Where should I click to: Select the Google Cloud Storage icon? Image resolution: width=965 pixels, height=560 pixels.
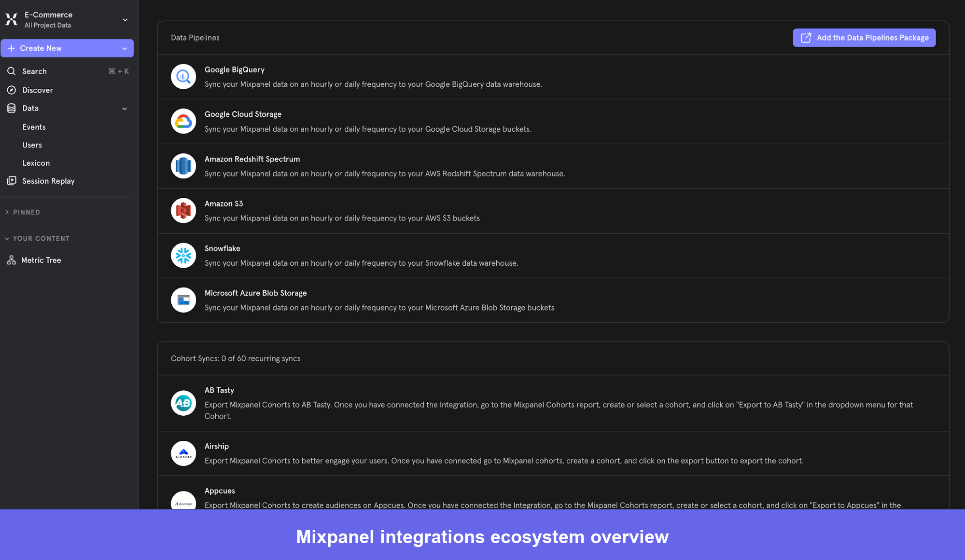point(183,121)
